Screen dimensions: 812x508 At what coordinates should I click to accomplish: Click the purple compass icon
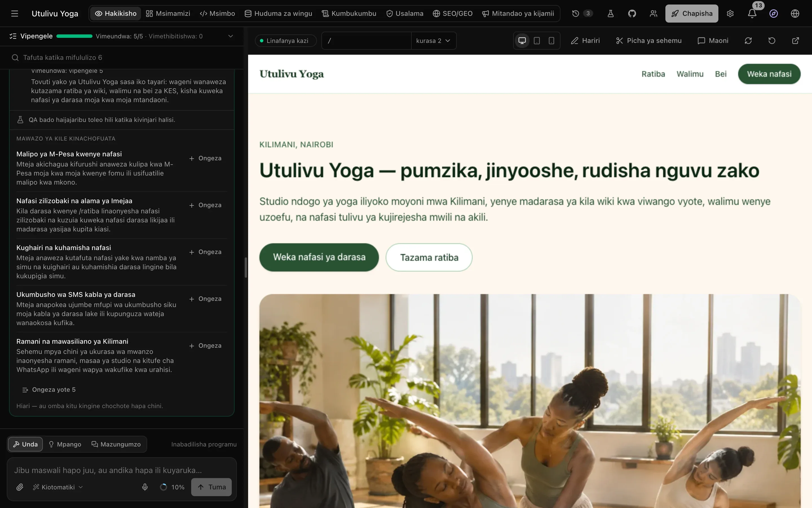773,14
